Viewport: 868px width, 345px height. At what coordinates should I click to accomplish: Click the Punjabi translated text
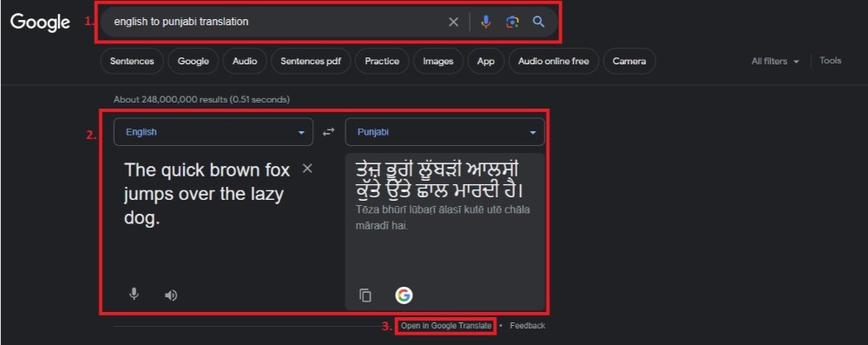[x=440, y=181]
